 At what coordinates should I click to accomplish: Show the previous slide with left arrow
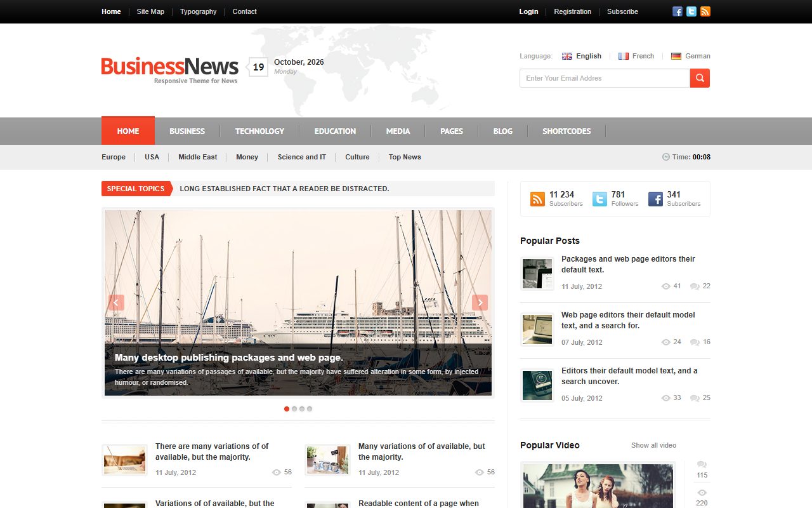pyautogui.click(x=116, y=303)
